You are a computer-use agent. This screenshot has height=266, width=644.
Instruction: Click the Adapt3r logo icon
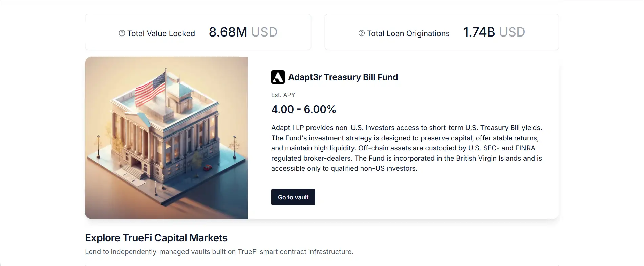[x=278, y=77]
